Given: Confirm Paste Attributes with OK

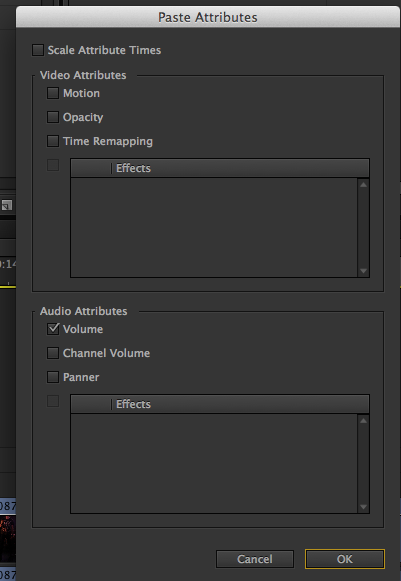Looking at the screenshot, I should pos(345,559).
